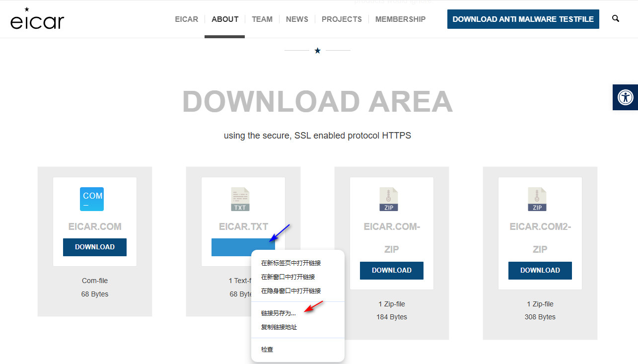Click the EICAR.COM2-ZIP zip file icon
This screenshot has height=364, width=638.
[x=537, y=199]
